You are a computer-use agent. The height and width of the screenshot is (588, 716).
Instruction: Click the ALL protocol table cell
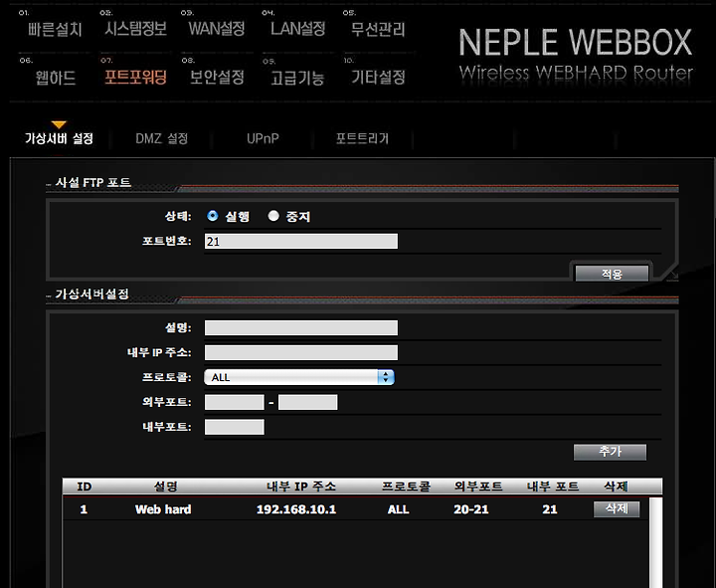pos(398,509)
